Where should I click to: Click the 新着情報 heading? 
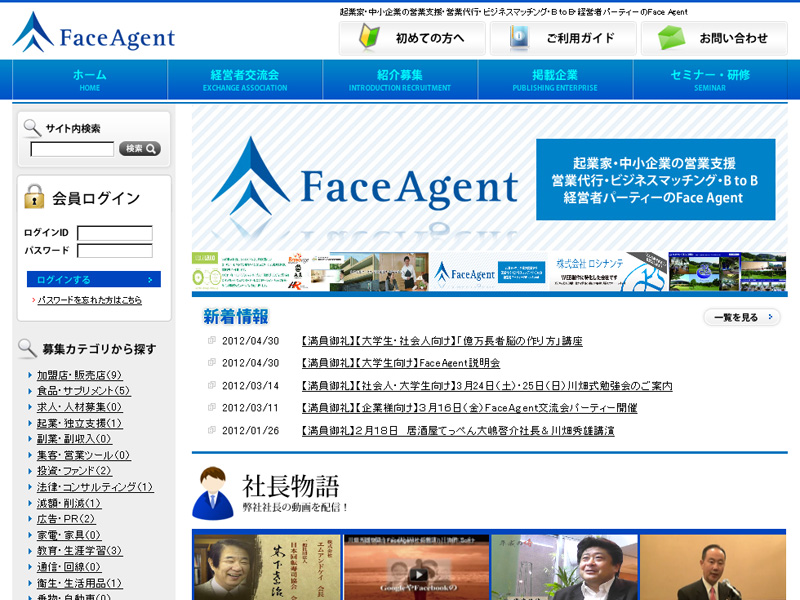236,317
